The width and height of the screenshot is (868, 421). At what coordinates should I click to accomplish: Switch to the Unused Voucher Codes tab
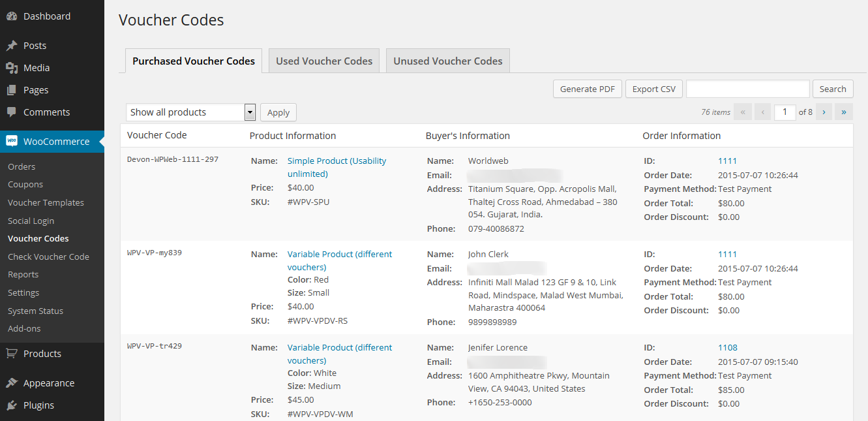point(448,61)
